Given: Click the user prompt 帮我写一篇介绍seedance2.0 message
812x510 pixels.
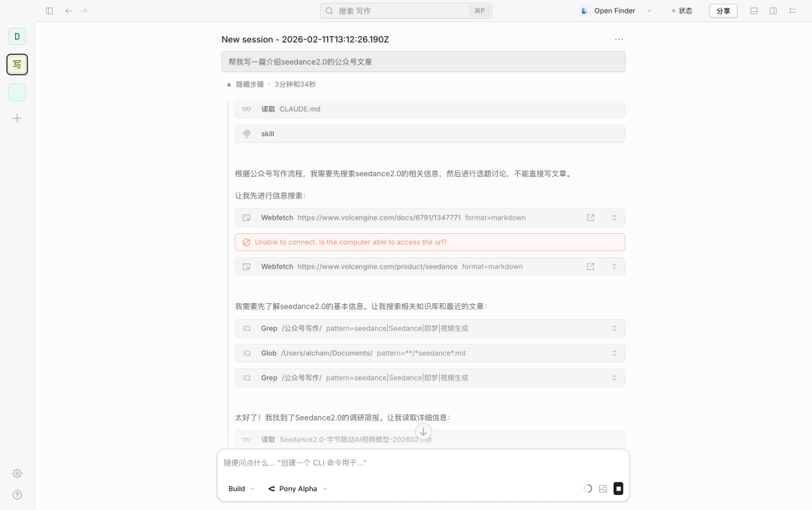Looking at the screenshot, I should [x=423, y=62].
